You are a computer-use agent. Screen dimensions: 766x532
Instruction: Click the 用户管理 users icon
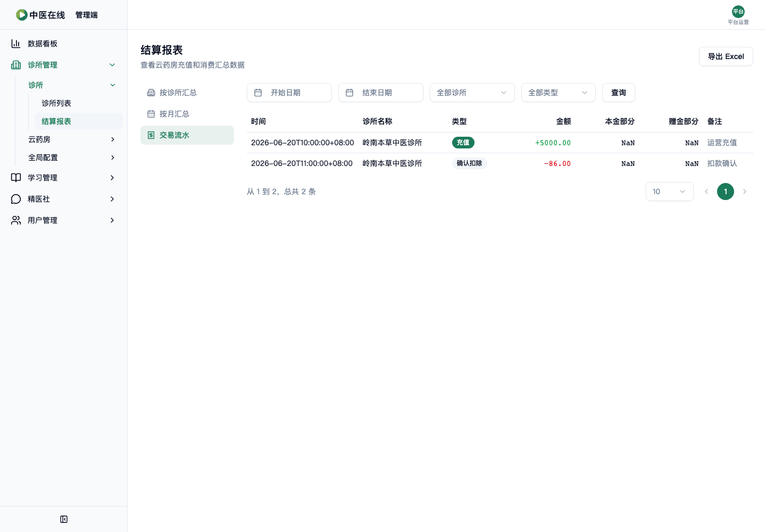point(16,220)
